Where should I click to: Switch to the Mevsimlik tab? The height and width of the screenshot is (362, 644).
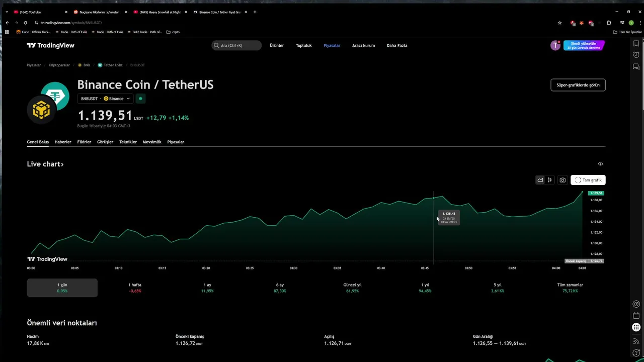pyautogui.click(x=152, y=142)
